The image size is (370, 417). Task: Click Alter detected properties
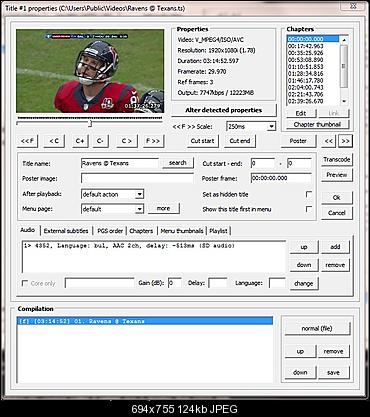[x=224, y=110]
